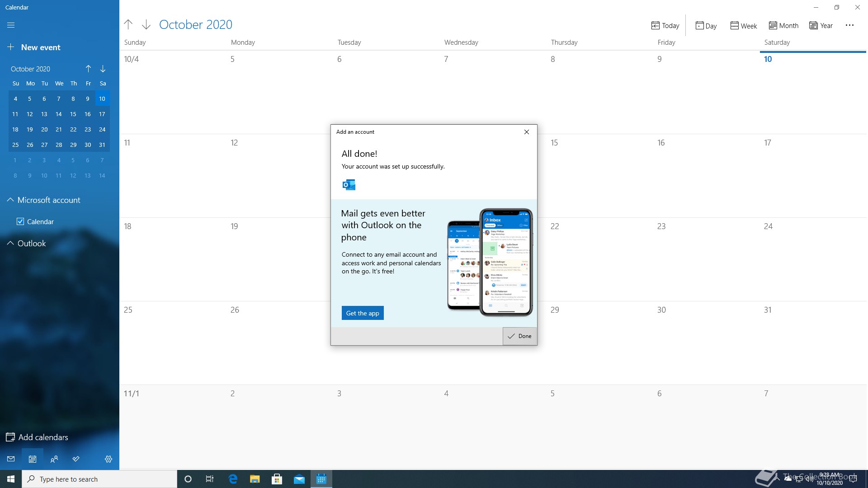
Task: Switch to Week view
Action: (744, 26)
